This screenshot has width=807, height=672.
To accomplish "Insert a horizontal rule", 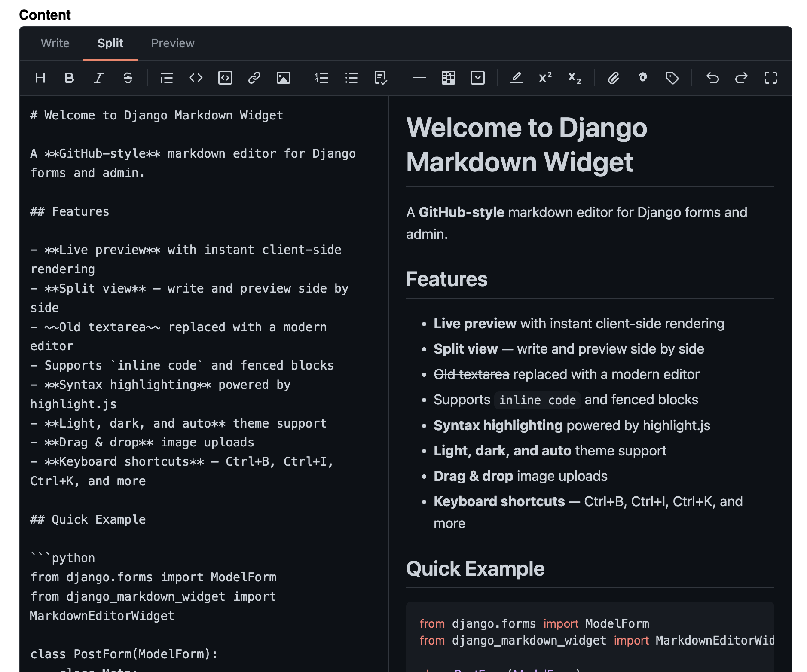I will point(419,78).
